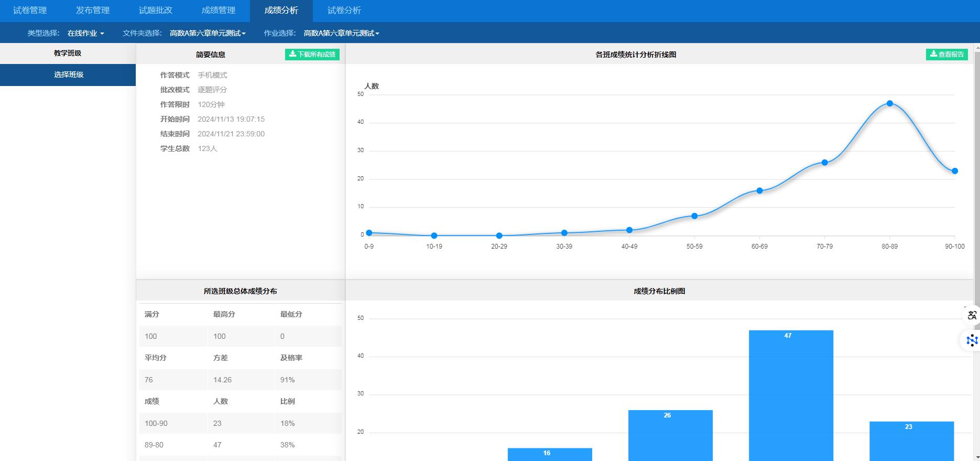
Task: Click the pass rate cell 91%
Action: tap(308, 380)
